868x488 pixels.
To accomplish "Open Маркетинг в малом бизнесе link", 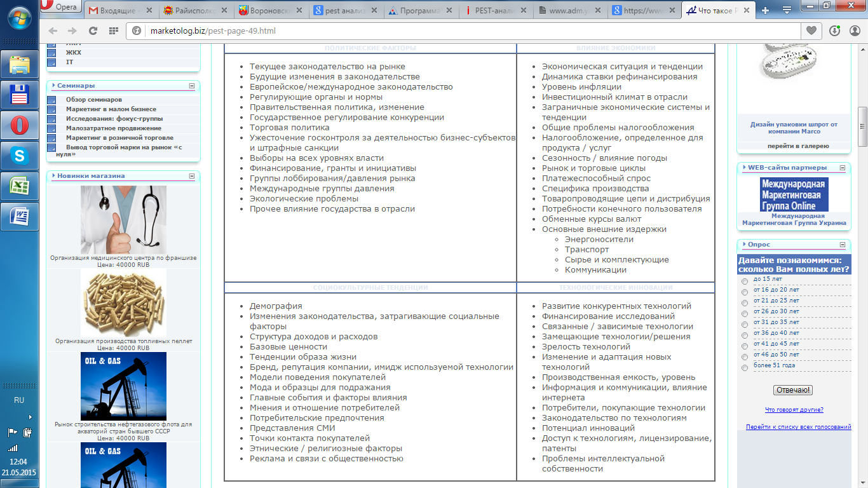I will [x=111, y=109].
